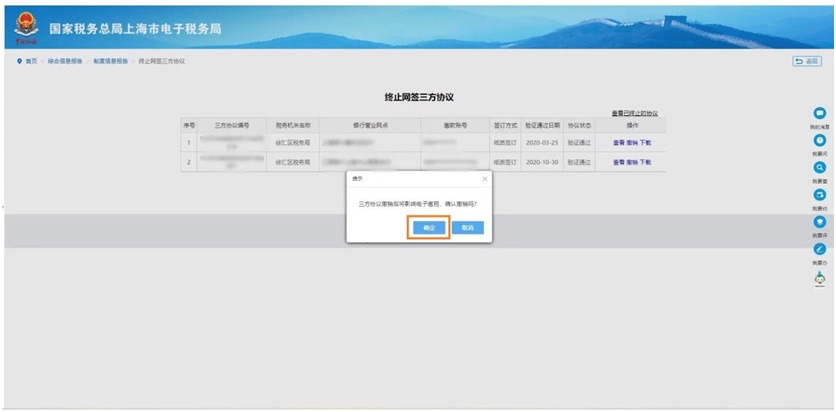Click the 返回 back button
This screenshot has height=412, width=836.
[806, 62]
